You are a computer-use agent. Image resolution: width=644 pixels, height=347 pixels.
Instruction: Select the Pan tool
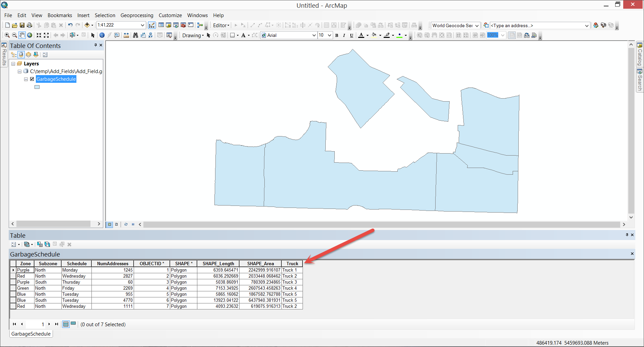(x=22, y=35)
